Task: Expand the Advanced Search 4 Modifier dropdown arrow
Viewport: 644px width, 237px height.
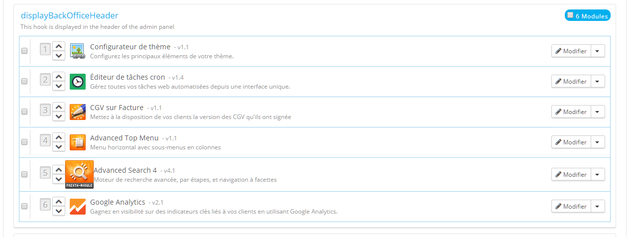Action: coord(598,175)
